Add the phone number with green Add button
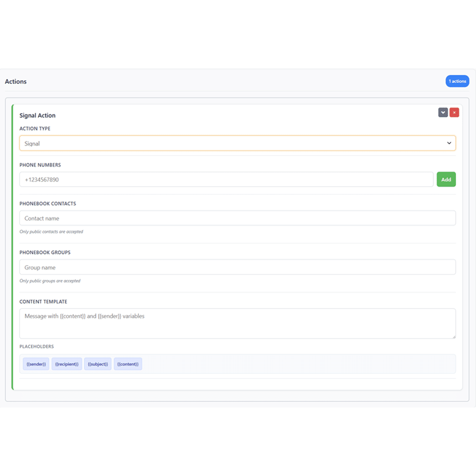 [x=446, y=179]
